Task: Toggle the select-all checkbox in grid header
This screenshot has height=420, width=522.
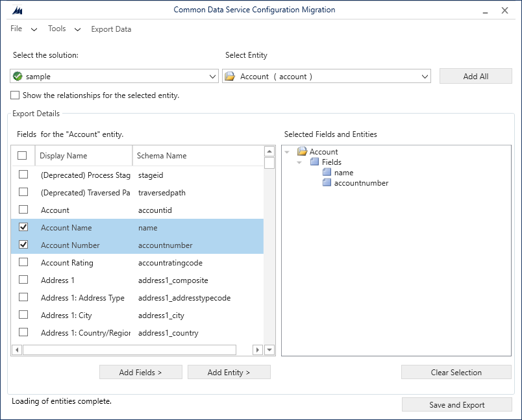Action: click(x=22, y=155)
